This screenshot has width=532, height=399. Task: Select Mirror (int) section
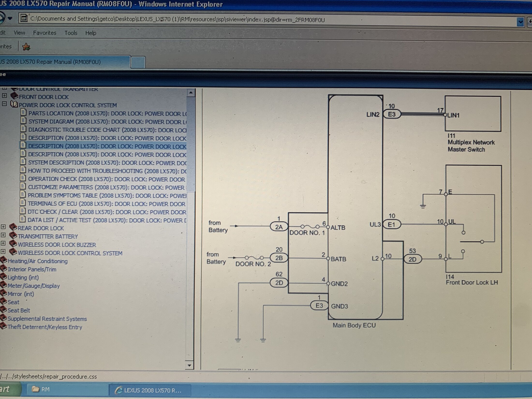click(21, 294)
